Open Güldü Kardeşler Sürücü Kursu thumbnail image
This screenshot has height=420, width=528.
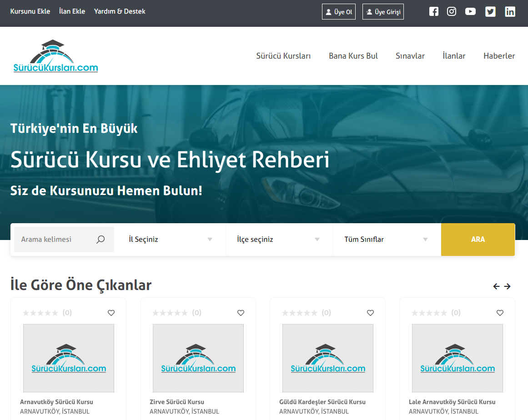(x=328, y=358)
